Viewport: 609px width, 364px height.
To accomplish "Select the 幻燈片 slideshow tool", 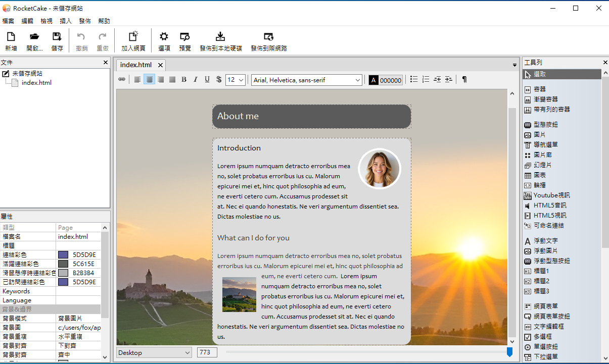I will 542,165.
